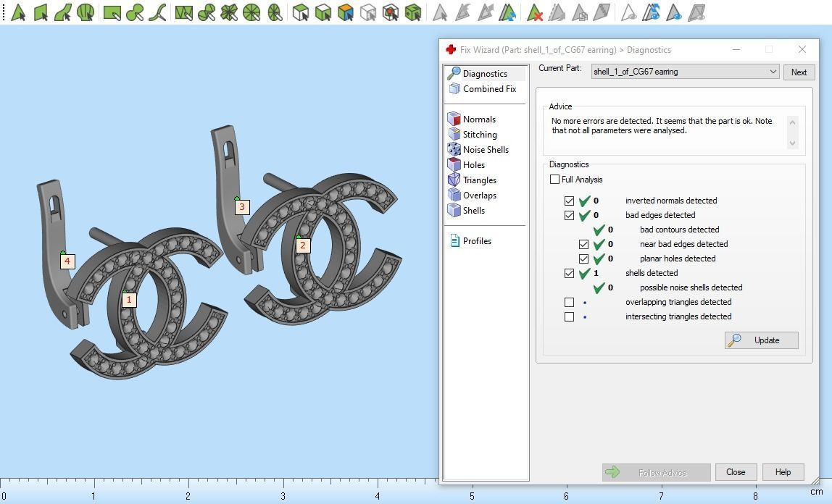This screenshot has height=504, width=832.
Task: Uncheck the shells detected checkbox
Action: 570,274
